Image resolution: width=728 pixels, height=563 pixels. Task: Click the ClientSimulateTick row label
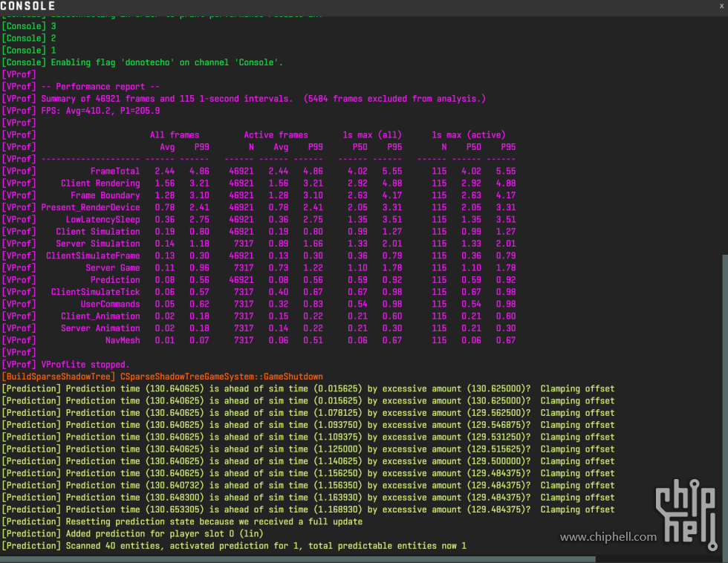[95, 291]
